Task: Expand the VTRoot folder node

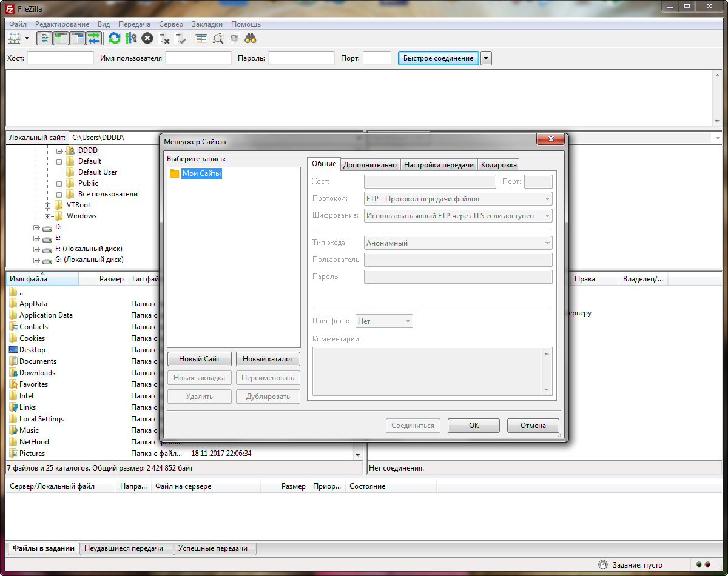Action: click(x=48, y=205)
